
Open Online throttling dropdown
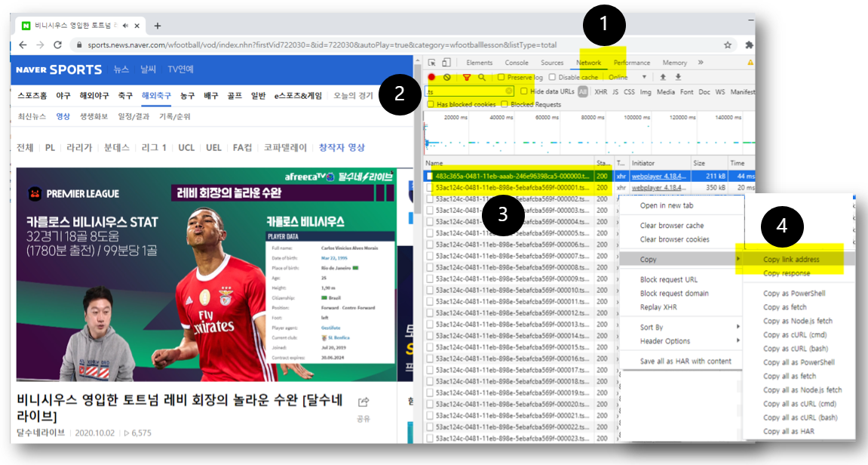pos(627,77)
